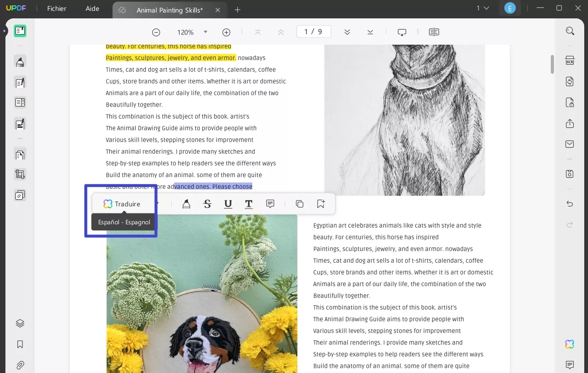Run OCR text recognition

[570, 61]
